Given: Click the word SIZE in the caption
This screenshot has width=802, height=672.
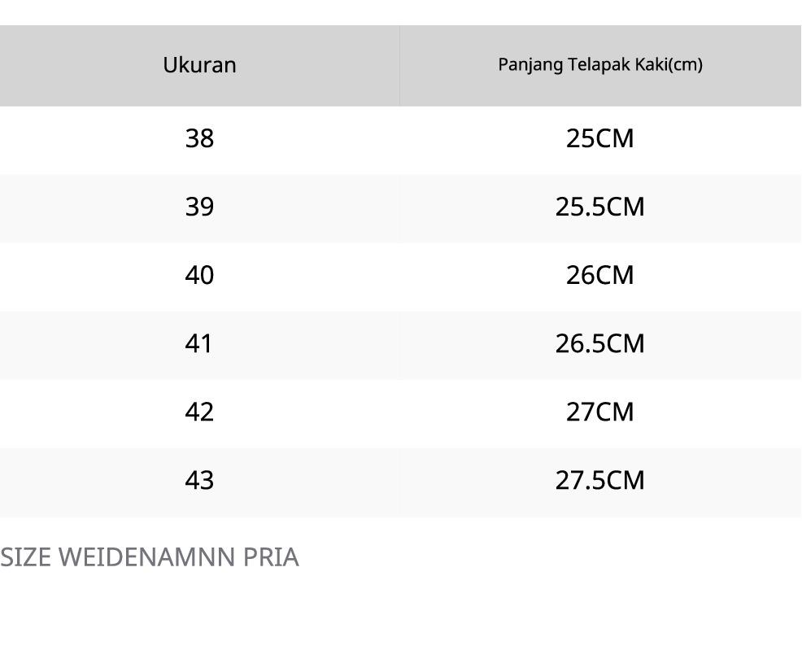Looking at the screenshot, I should pyautogui.click(x=26, y=557).
